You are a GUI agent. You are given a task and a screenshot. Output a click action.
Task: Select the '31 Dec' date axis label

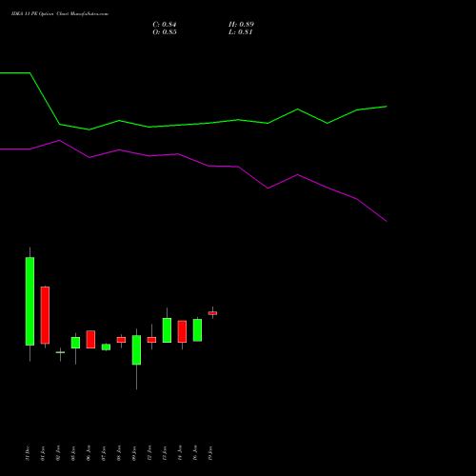[28, 453]
